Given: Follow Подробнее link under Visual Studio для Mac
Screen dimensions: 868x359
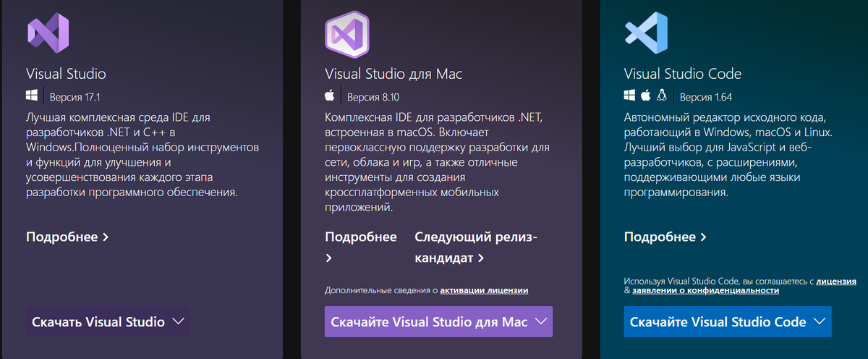Looking at the screenshot, I should coord(361,247).
